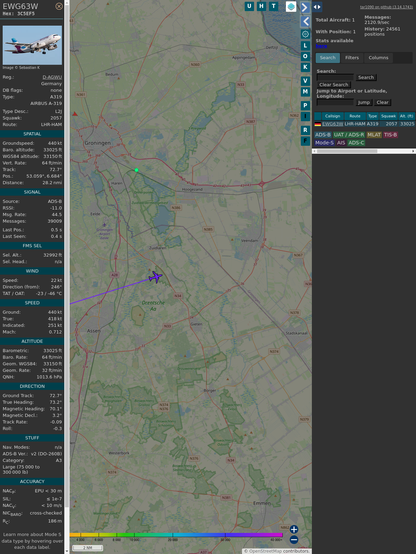The width and height of the screenshot is (416, 554).
Task: Switch to the Columns tab
Action: click(378, 58)
